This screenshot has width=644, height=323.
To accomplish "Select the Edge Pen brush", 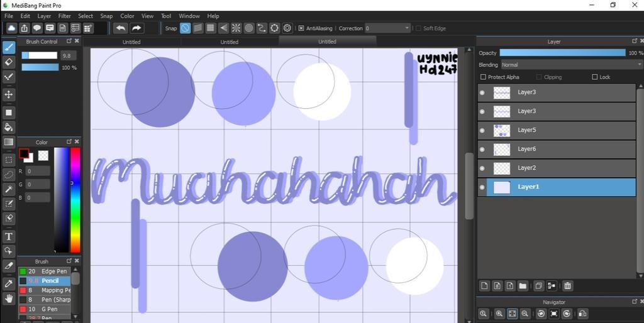I will [x=45, y=271].
